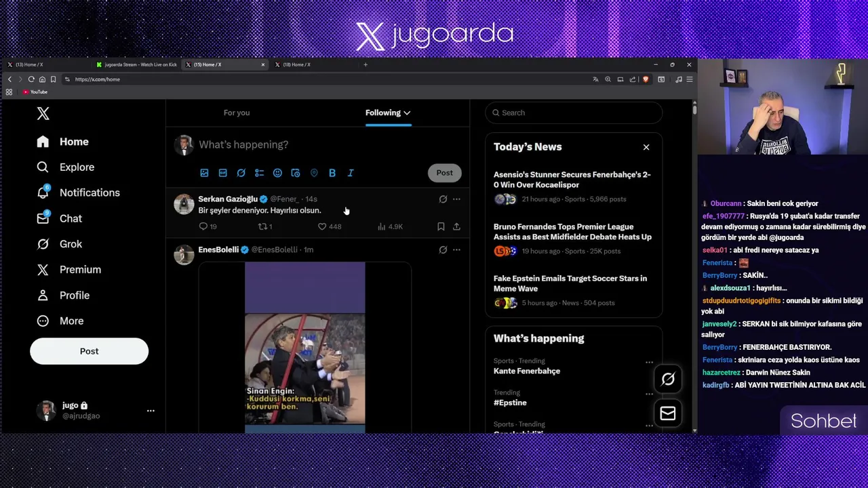Toggle italic formatting in composer
This screenshot has width=868, height=488.
[x=351, y=173]
